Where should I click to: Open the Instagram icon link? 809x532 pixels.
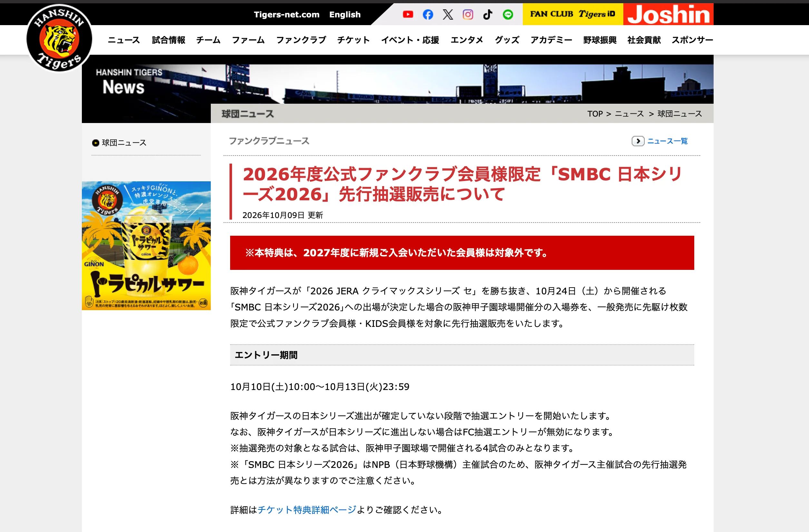pyautogui.click(x=468, y=14)
